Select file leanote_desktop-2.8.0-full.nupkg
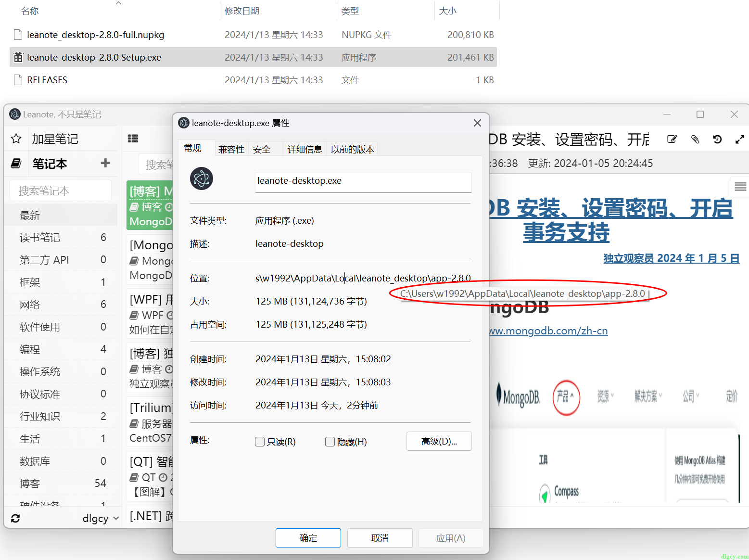 [96, 35]
